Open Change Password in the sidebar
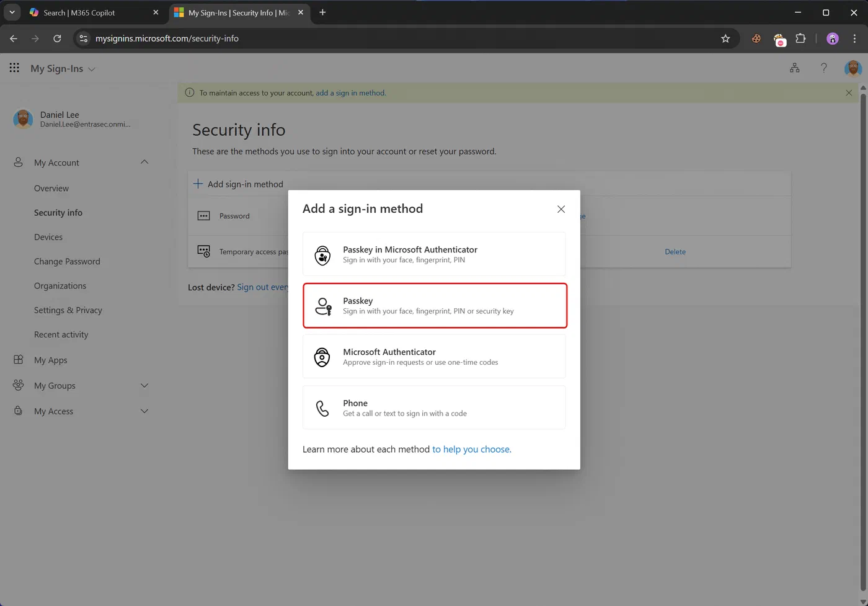The width and height of the screenshot is (868, 606). click(x=67, y=261)
